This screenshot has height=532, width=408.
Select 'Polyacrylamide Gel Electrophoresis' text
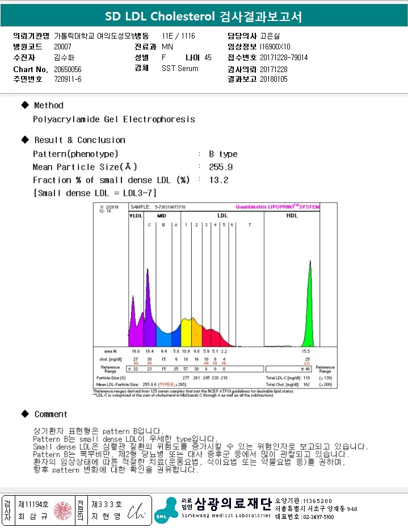[x=114, y=119]
